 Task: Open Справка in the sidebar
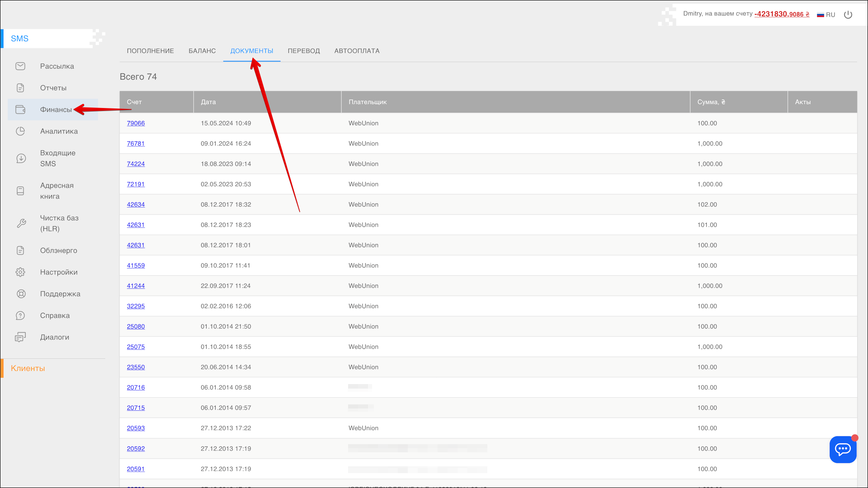[55, 316]
